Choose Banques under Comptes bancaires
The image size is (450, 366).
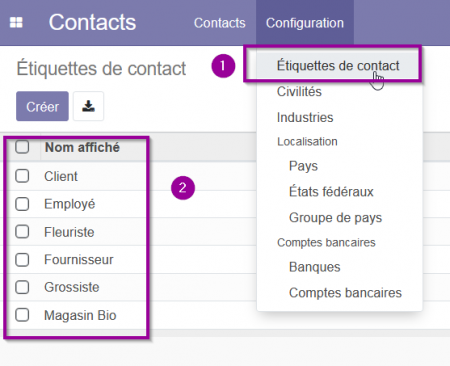click(315, 267)
